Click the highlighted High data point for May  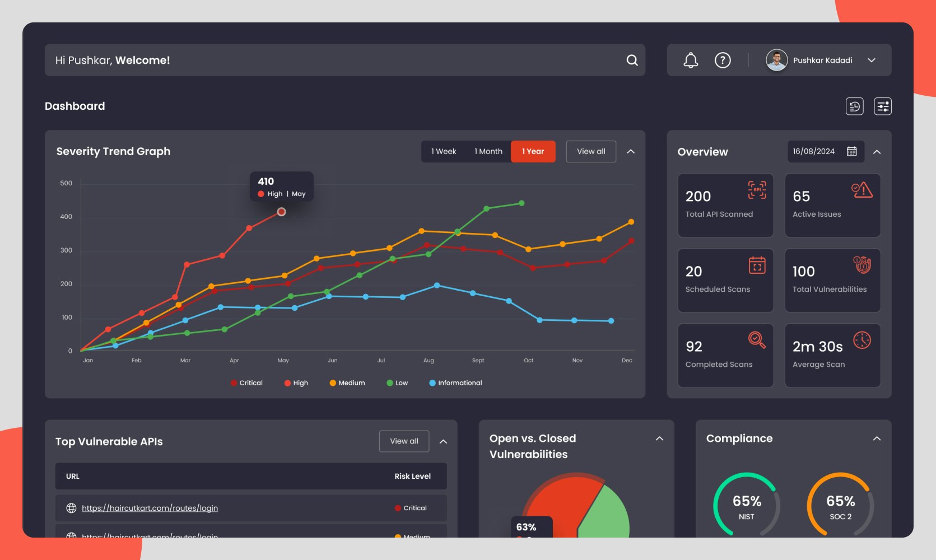coord(282,212)
